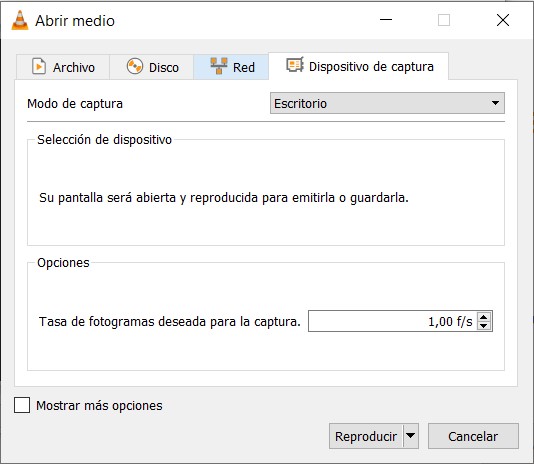Viewport: 534px width, 464px height.
Task: Click the VLC cone icon in title bar
Action: (20, 20)
